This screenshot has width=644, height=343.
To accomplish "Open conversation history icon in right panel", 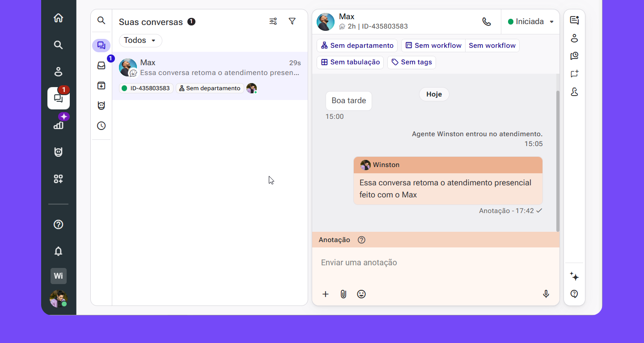I will (x=575, y=56).
